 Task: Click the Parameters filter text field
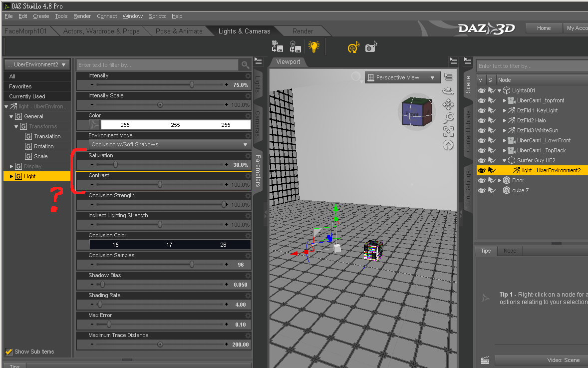pyautogui.click(x=157, y=65)
